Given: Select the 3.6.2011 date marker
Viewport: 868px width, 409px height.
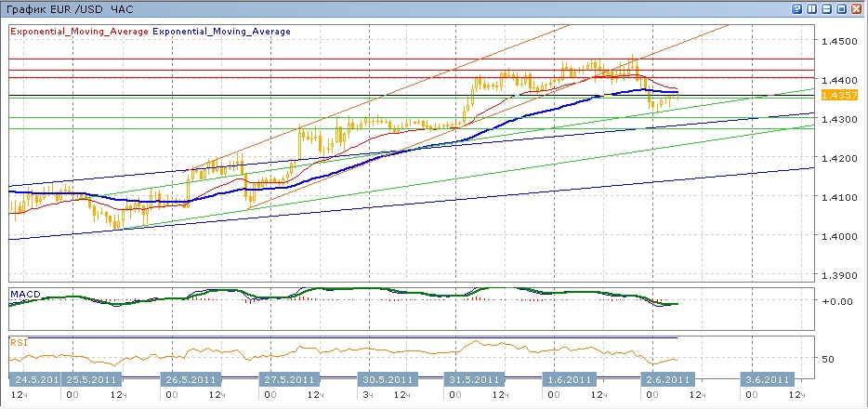Looking at the screenshot, I should (766, 379).
